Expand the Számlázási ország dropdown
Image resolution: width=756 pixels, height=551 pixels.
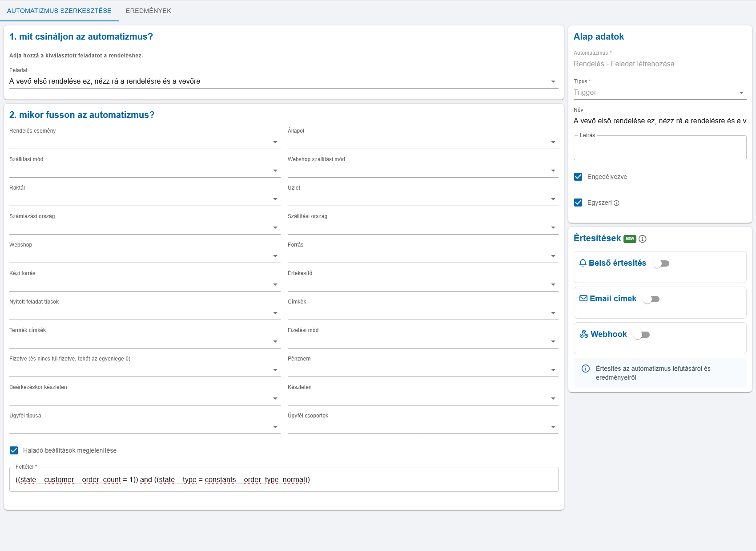click(145, 227)
